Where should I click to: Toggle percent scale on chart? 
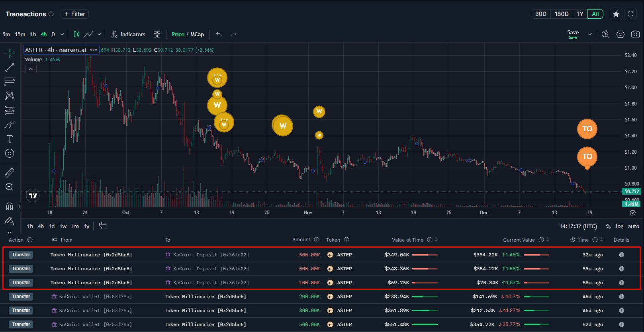click(x=608, y=226)
